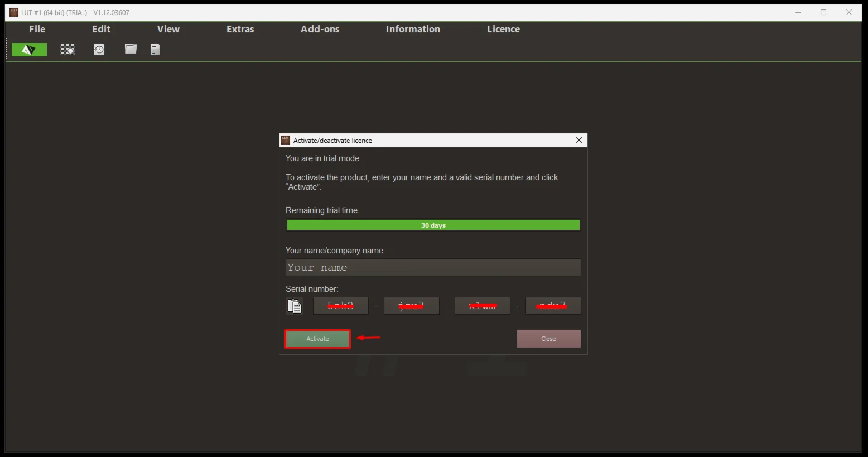Paste serial number using clipboard icon

[x=294, y=306]
